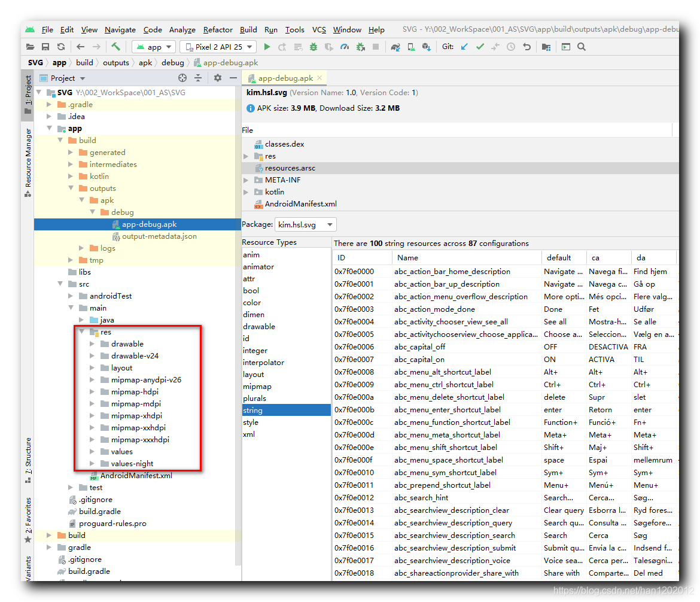
Task: Collapse the outputs folder node
Action: 71,188
